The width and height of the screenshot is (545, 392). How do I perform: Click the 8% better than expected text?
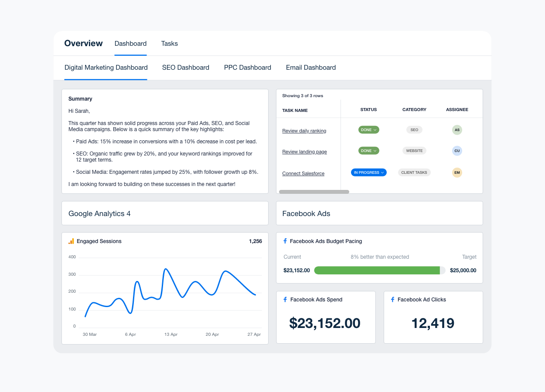[380, 257]
